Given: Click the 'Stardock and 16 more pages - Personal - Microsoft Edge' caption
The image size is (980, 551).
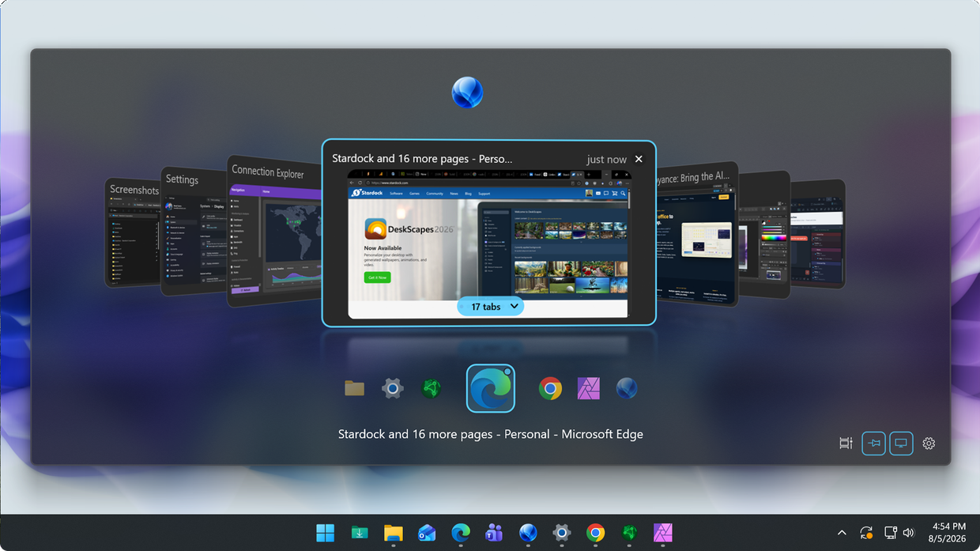Looking at the screenshot, I should tap(491, 434).
